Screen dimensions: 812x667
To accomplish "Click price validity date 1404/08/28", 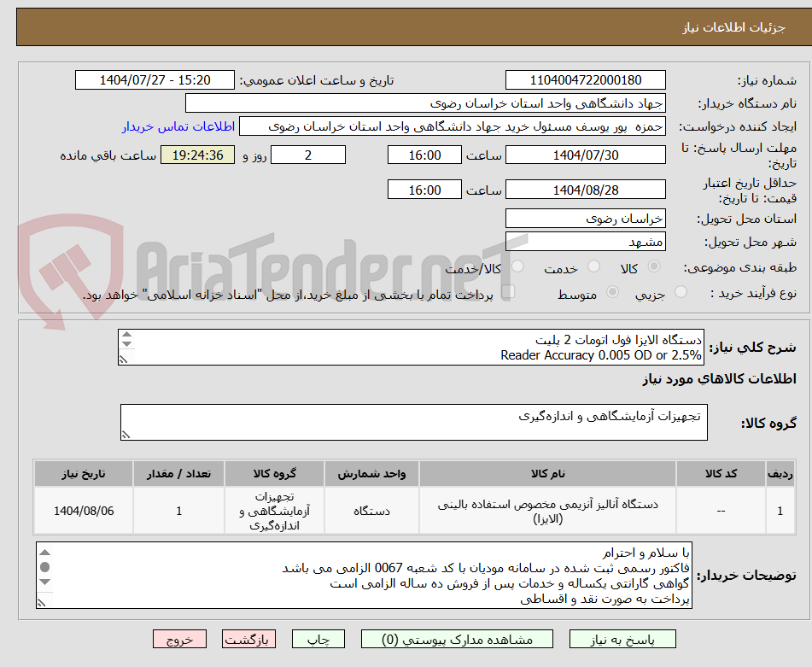I will pyautogui.click(x=585, y=190).
